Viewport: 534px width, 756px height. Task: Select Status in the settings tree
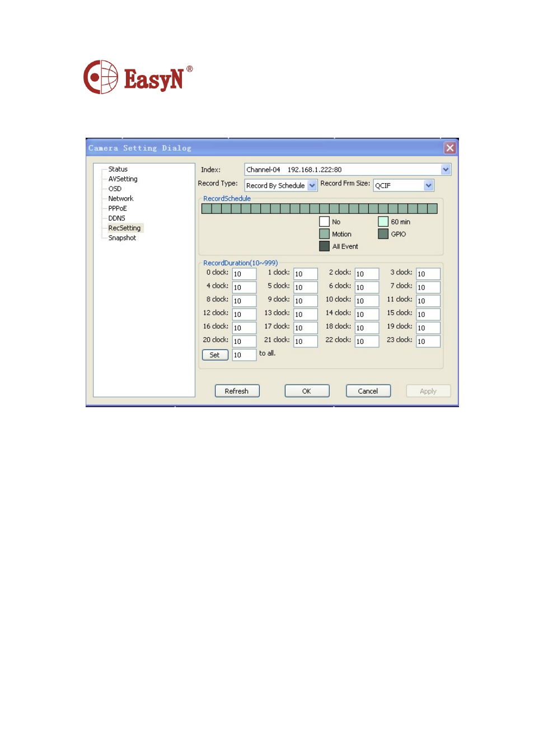pyautogui.click(x=118, y=169)
